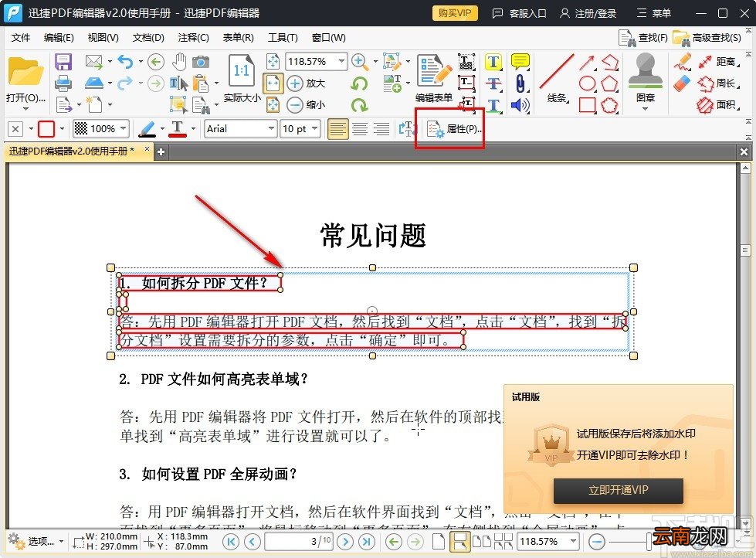Select the Cloud shape tool
Viewport: 756px width, 558px height.
(x=609, y=105)
